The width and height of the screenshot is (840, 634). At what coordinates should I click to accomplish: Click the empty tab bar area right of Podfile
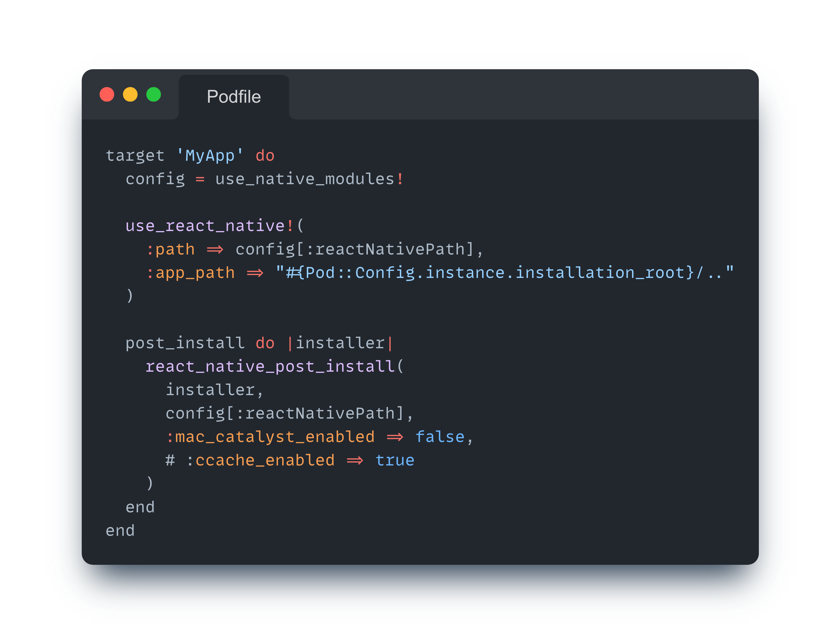click(x=524, y=95)
